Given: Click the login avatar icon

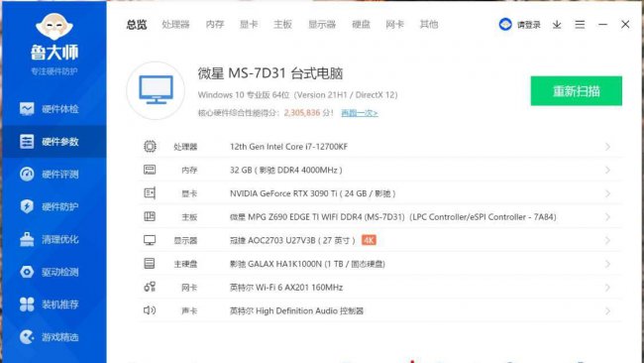Looking at the screenshot, I should (505, 24).
